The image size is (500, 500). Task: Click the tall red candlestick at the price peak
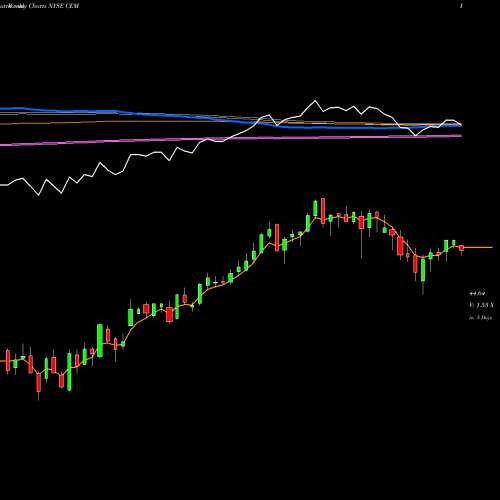point(323,211)
